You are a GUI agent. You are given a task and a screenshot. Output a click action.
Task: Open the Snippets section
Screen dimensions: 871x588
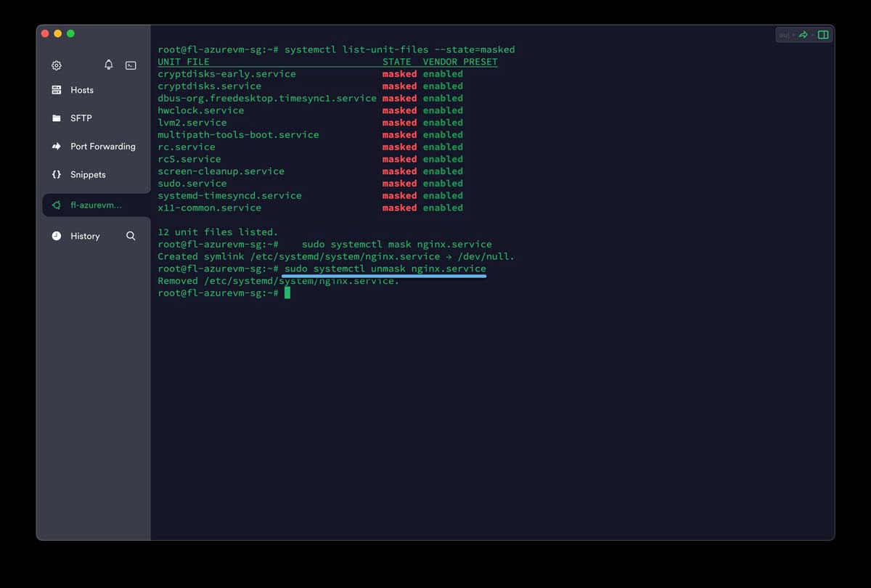pos(88,175)
